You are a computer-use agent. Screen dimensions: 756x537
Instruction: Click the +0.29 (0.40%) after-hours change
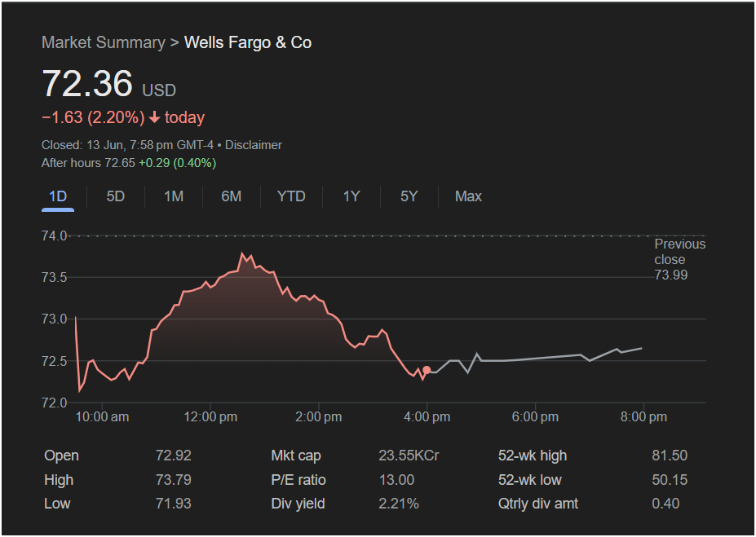[x=178, y=163]
